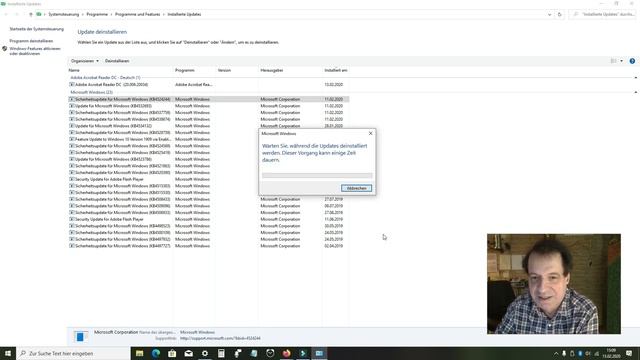Screen dimensions: 640x360
Task: Expand the address bar history dropdown
Action: (x=549, y=14)
